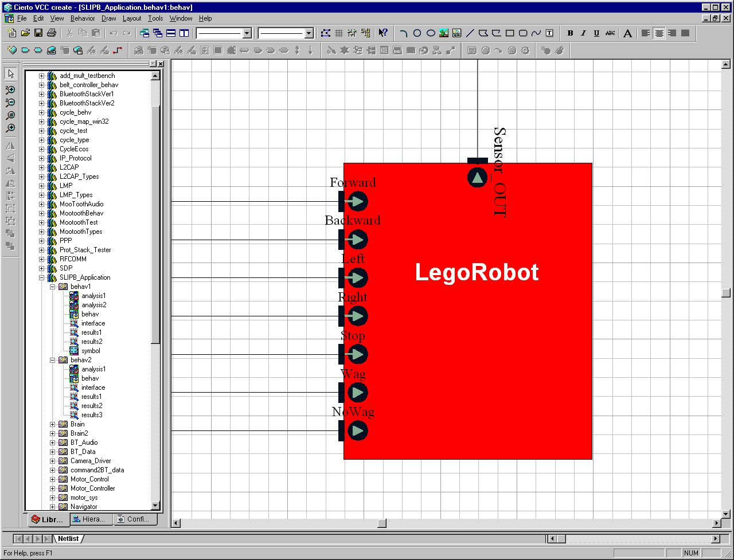Click the Open folder icon
Screen dimensions: 734x560
(25, 33)
